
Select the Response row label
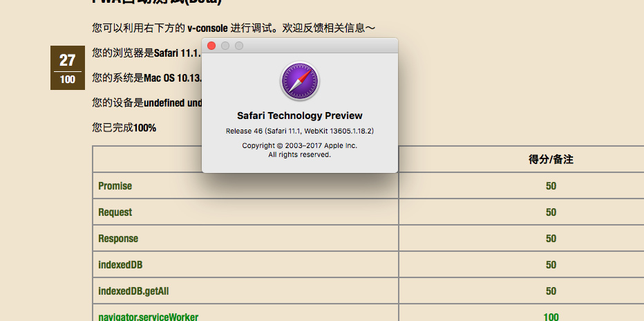pyautogui.click(x=118, y=239)
